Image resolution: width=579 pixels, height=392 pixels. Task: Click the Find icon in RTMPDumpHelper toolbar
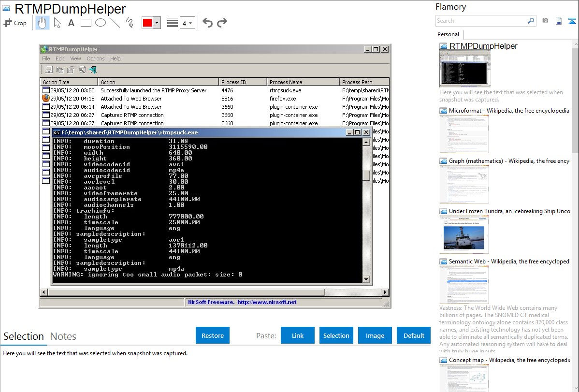pos(82,70)
